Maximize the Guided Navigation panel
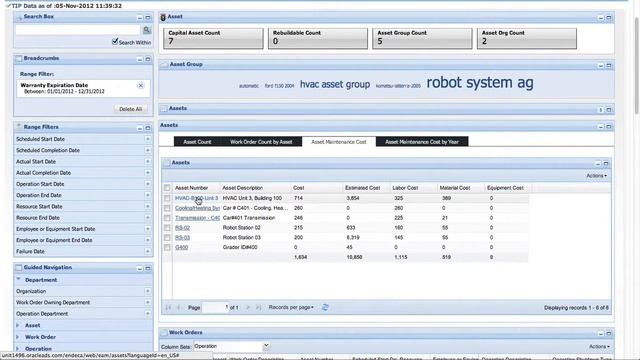Viewport: 640px width, 360px height. pos(148,269)
